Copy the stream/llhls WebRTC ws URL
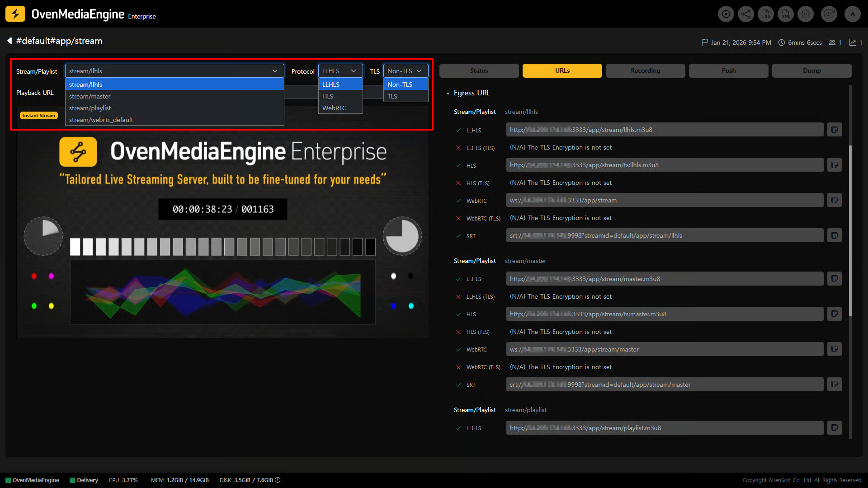Screen dimensions: 868x488 [x=835, y=200]
